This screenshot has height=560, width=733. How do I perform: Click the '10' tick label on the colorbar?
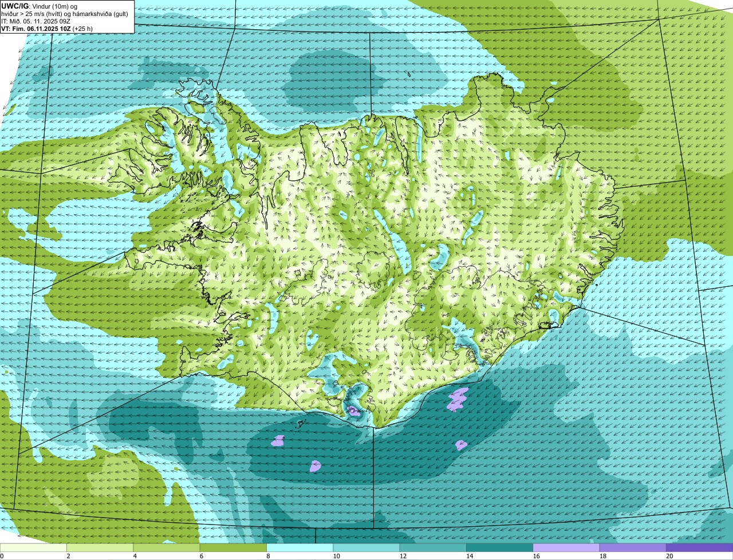point(336,556)
